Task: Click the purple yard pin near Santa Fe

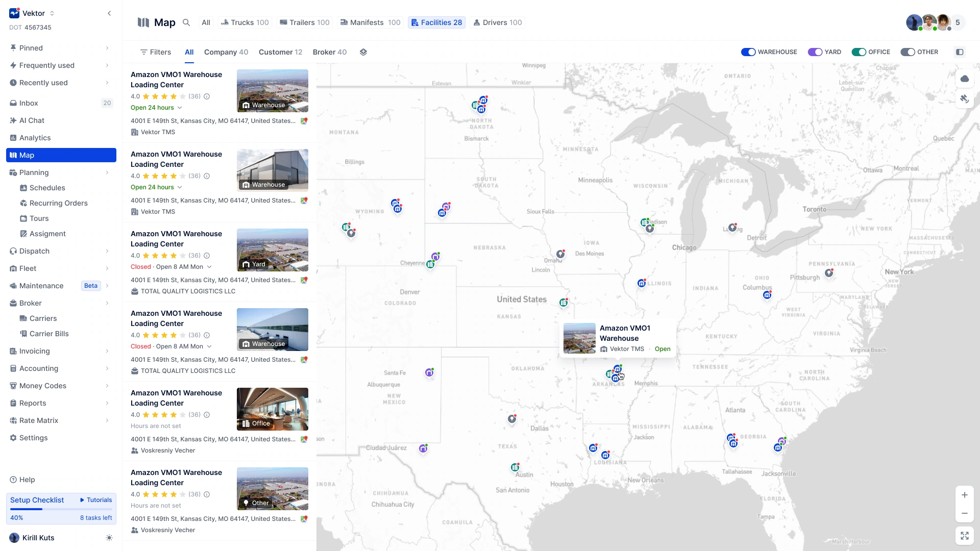Action: [x=430, y=372]
